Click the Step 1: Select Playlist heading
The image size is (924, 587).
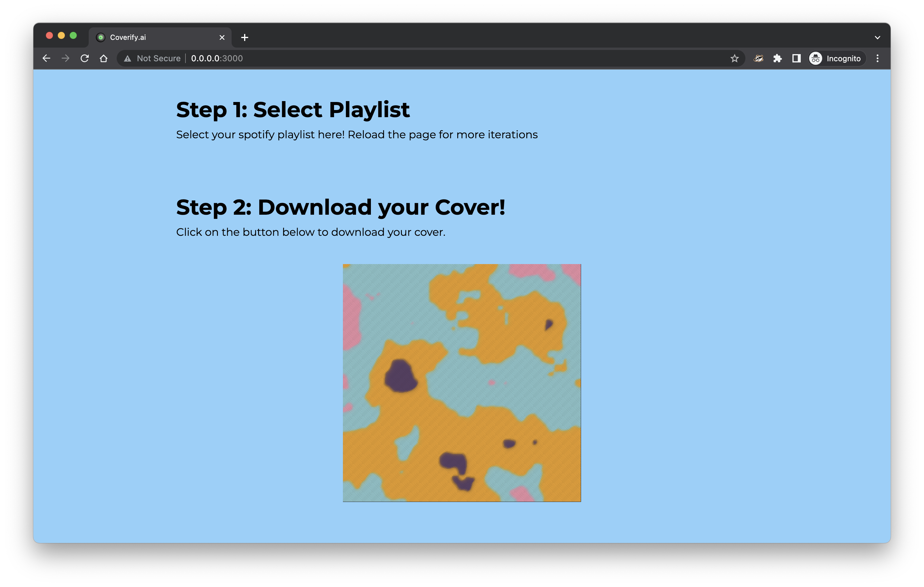click(x=293, y=110)
